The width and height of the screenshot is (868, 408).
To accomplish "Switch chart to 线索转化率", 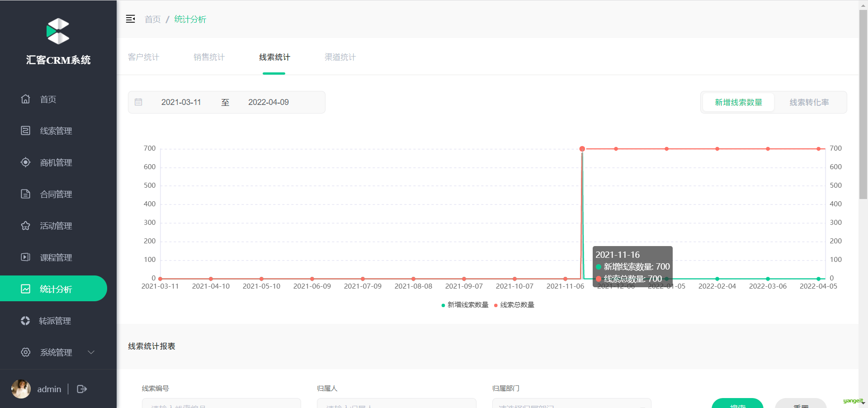I will [809, 102].
